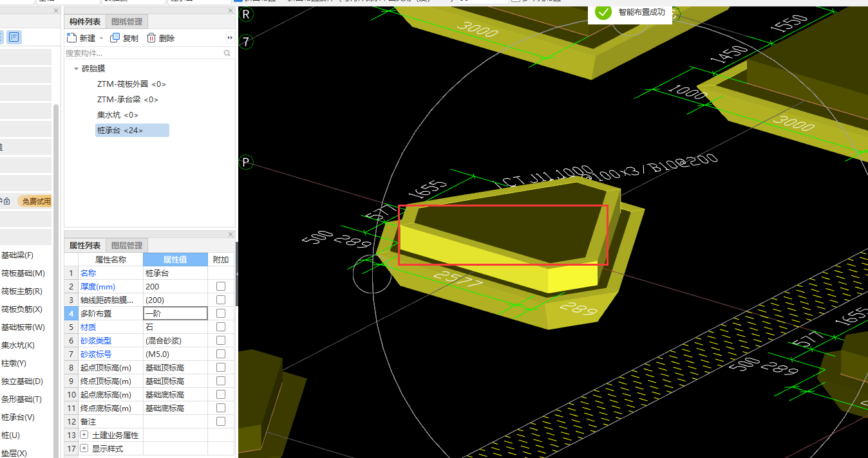868x458 pixels.
Task: Collapse the 砖胎膜 tree node
Action: pos(76,68)
